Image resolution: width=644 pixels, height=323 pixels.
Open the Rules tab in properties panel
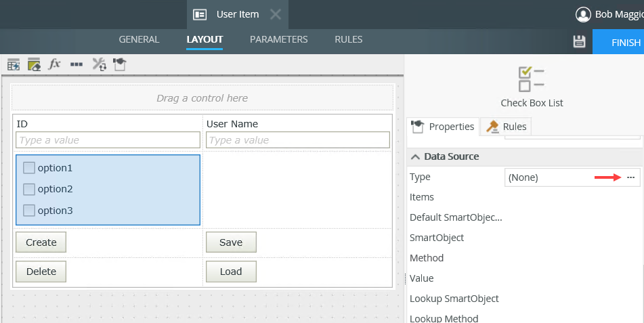click(507, 127)
